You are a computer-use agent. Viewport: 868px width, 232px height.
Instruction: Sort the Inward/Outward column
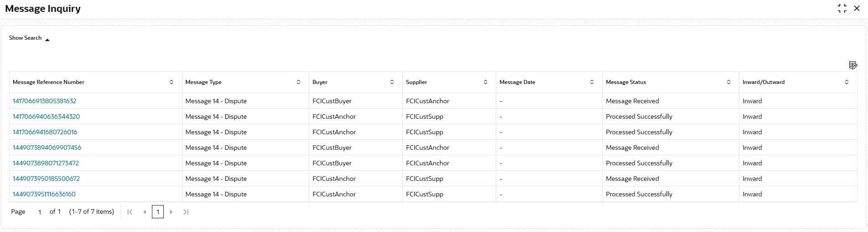847,82
